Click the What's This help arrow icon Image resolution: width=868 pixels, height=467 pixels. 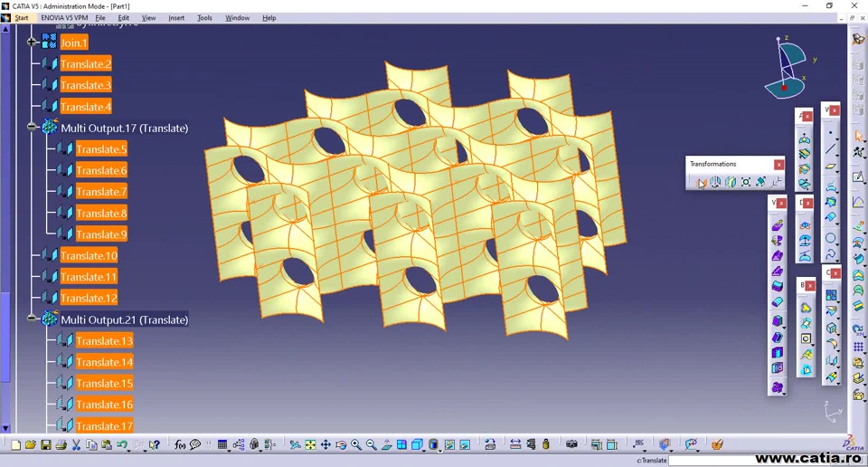coord(155,444)
